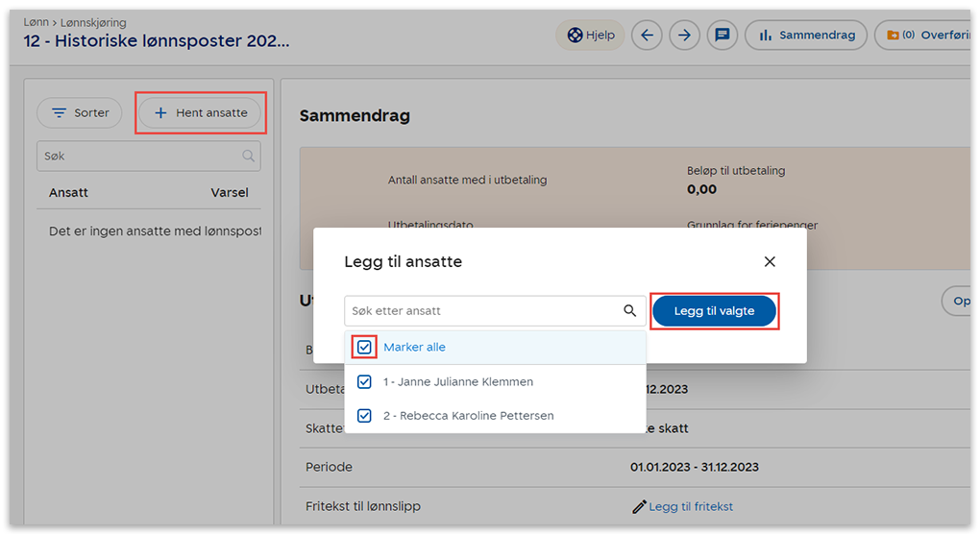Image resolution: width=980 pixels, height=534 pixels.
Task: Click the Lønn breadcrumb
Action: click(x=36, y=22)
